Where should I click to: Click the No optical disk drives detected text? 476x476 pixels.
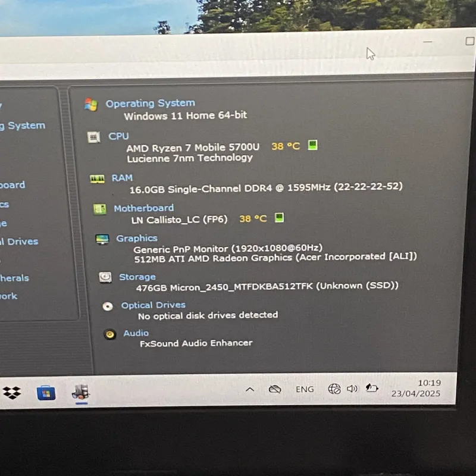[208, 315]
